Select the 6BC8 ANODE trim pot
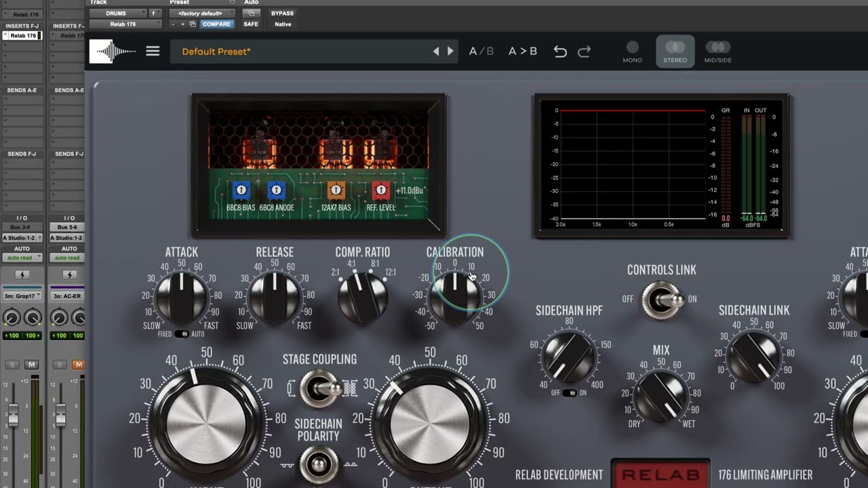This screenshot has width=868, height=488. [x=276, y=190]
